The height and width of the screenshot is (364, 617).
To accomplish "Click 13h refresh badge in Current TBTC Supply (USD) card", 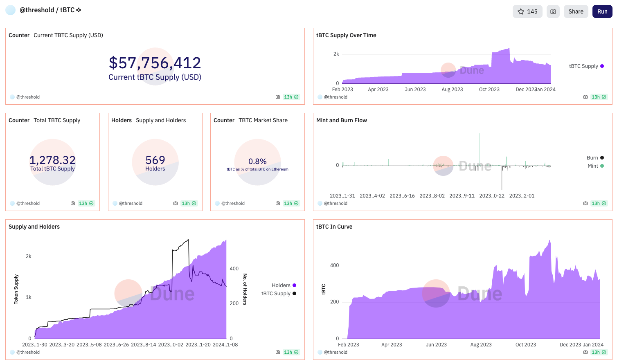I will pos(291,97).
